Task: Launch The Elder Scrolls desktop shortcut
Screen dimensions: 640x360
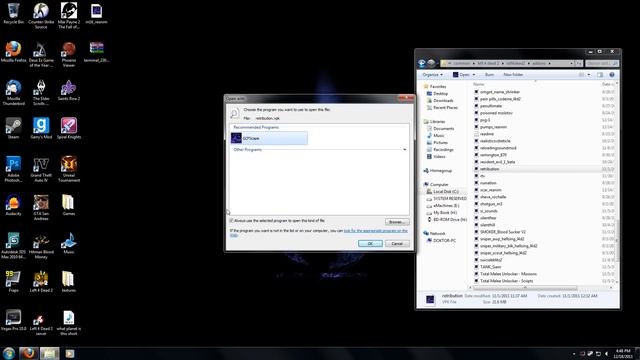Action: pos(41,92)
